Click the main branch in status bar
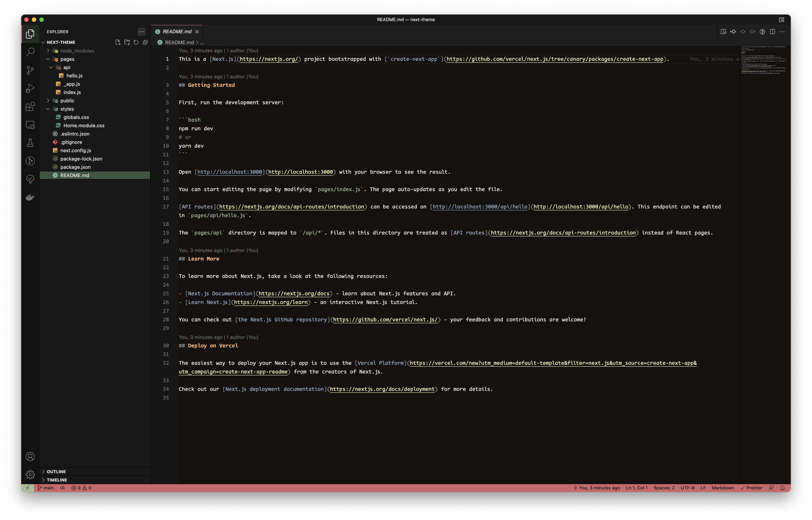Viewport: 812px width, 520px height. click(x=46, y=488)
